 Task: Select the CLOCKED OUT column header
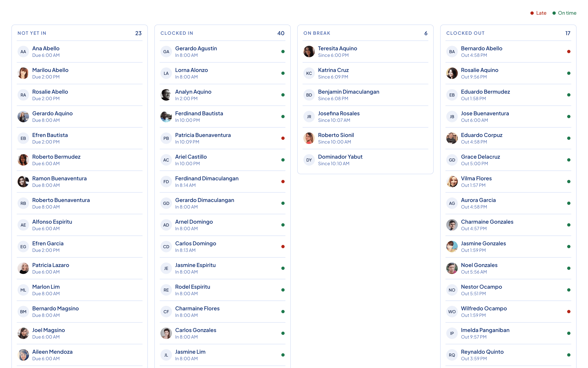[x=465, y=33]
